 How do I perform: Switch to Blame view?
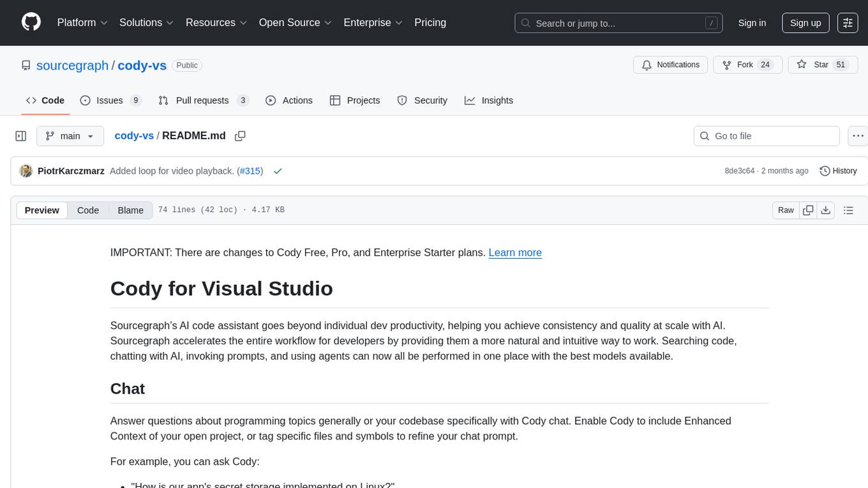(131, 210)
